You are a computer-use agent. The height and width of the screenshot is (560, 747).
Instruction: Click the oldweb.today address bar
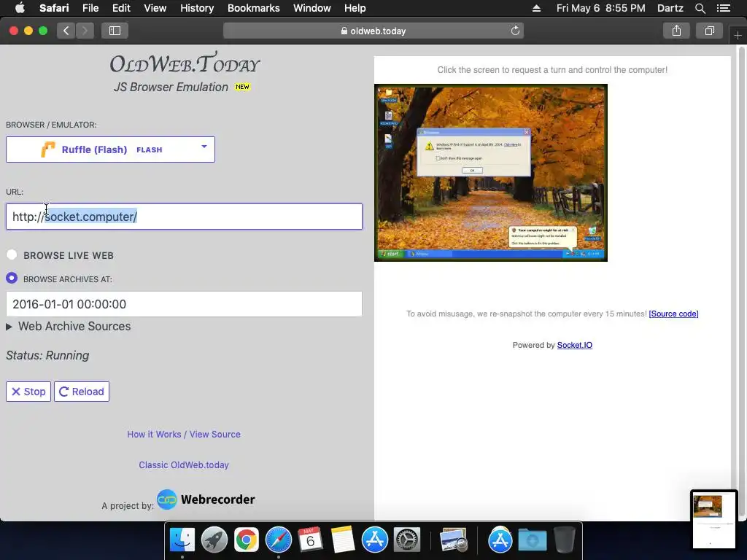(x=373, y=31)
